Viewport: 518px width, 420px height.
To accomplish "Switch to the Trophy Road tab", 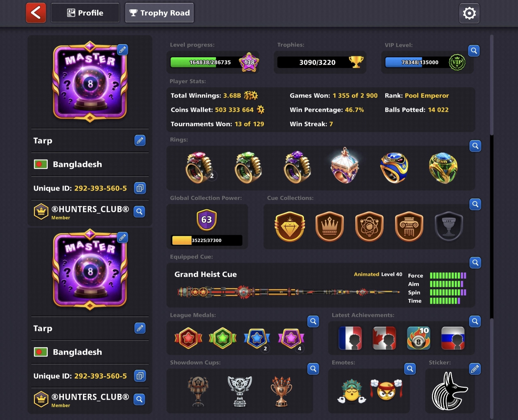I will (x=159, y=13).
